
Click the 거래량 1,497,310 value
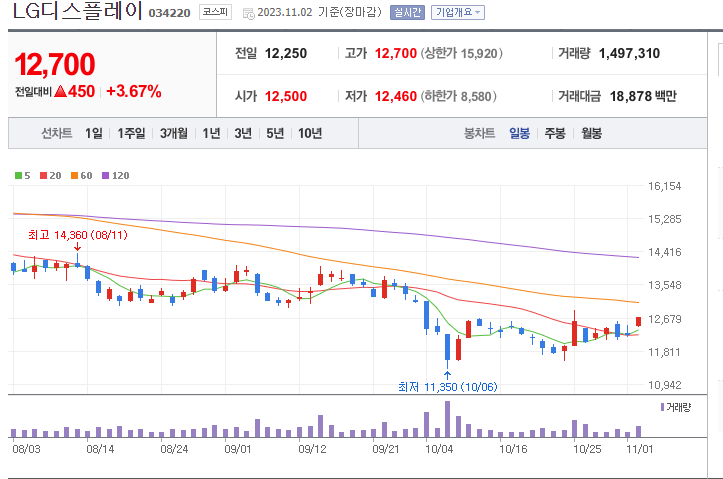[629, 53]
